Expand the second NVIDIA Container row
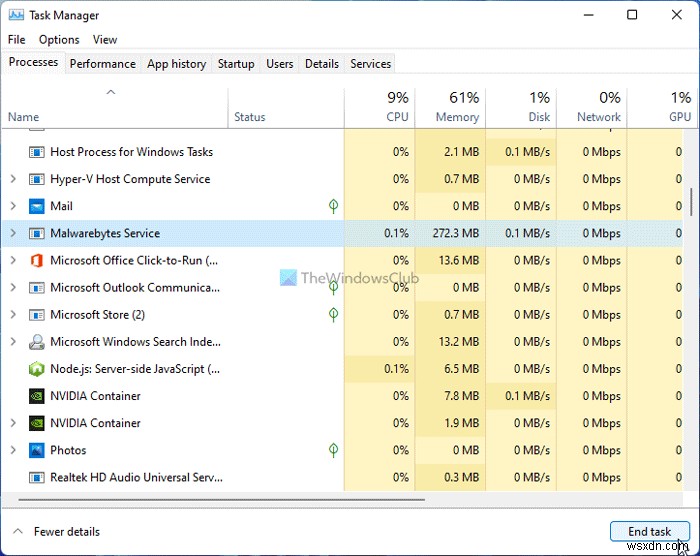 coord(13,423)
